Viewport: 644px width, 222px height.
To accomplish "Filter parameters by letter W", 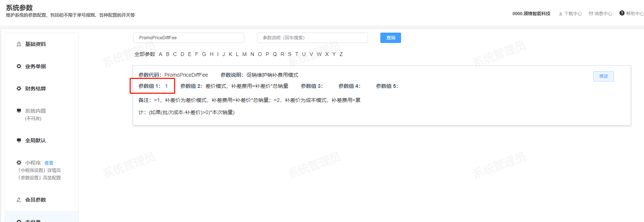I will click(319, 54).
